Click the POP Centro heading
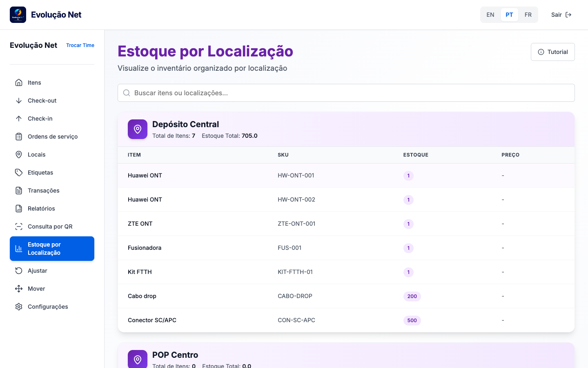This screenshot has height=368, width=588. (175, 355)
